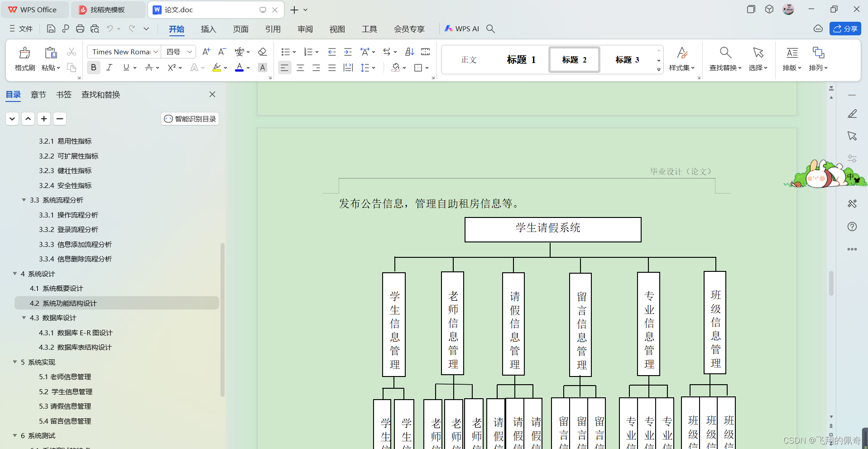Click the distributed alignment icon

click(x=348, y=68)
